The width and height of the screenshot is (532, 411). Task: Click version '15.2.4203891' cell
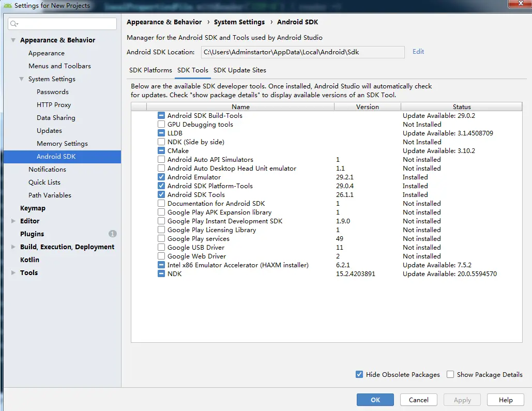(x=356, y=274)
